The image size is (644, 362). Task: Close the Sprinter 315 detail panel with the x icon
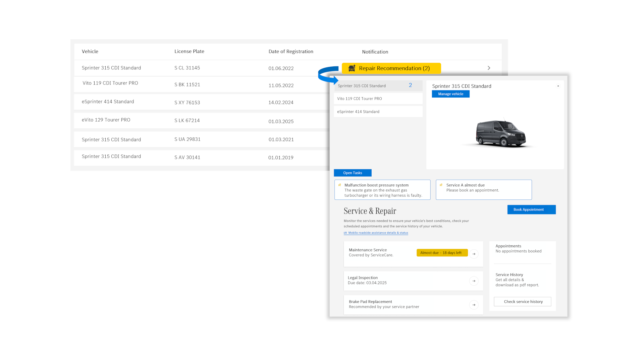(558, 86)
